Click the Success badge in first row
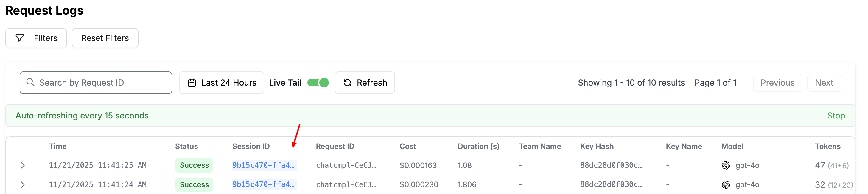 (x=194, y=165)
